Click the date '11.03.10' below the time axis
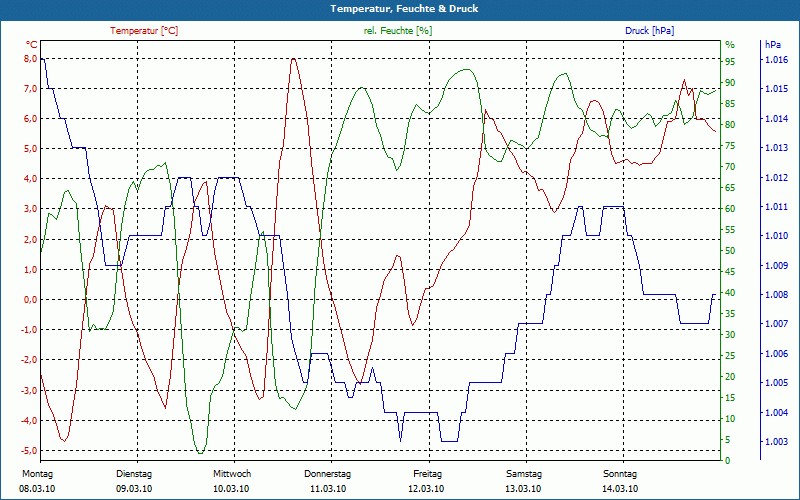Viewport: 800px width, 500px height. [328, 489]
